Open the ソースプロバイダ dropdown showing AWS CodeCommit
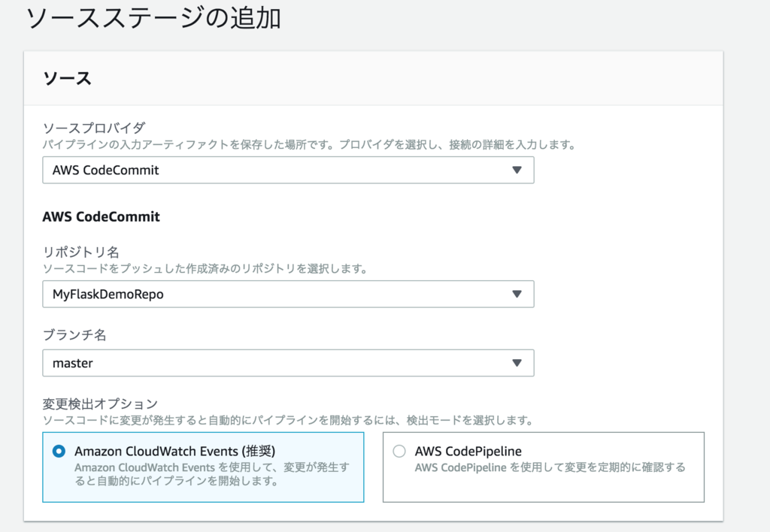Viewport: 770px width, 532px height. 288,170
